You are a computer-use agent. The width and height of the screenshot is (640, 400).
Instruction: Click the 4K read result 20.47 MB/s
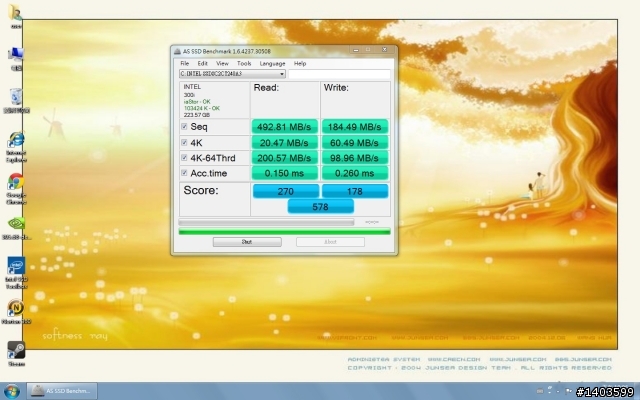(284, 142)
